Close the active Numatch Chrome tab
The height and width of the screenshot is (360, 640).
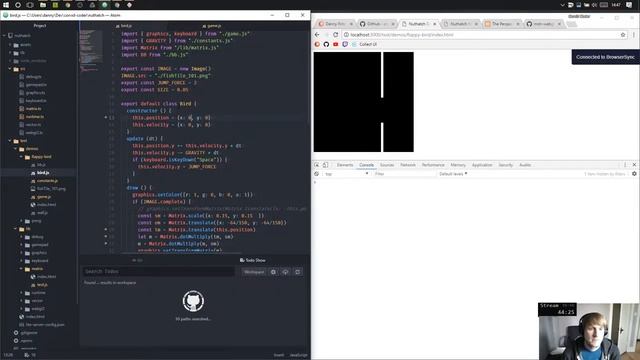coord(434,24)
